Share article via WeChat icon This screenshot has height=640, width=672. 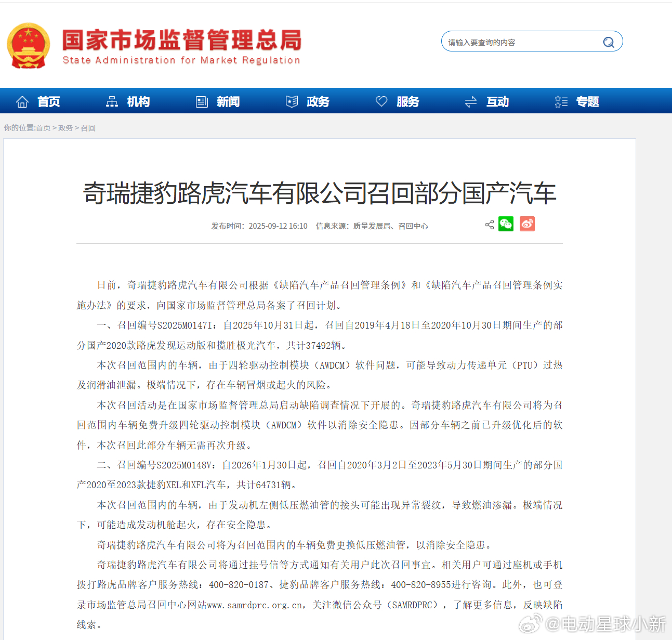coord(506,224)
